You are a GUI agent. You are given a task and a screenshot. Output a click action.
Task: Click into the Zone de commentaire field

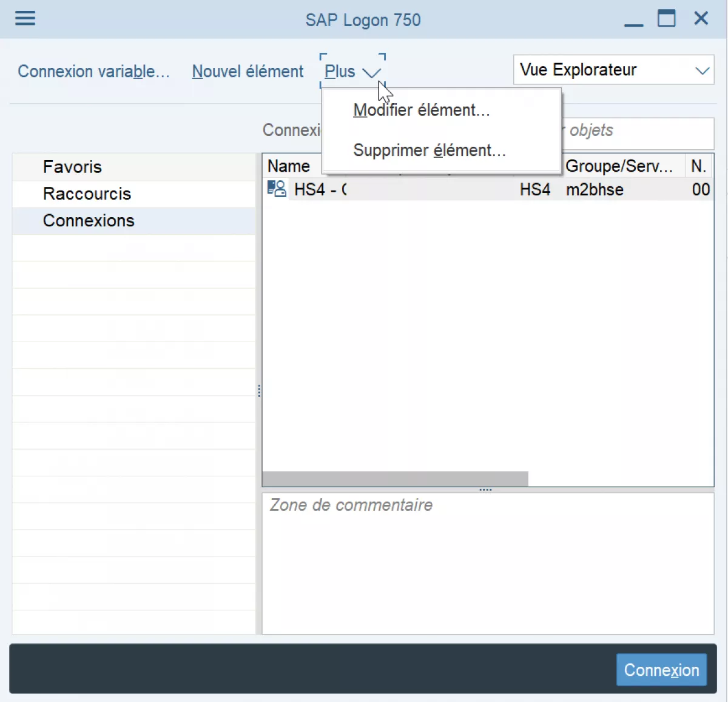[488, 564]
